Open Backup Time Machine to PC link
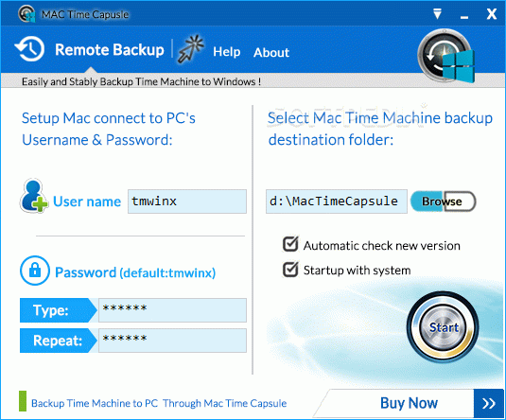Screen dimensions: 506x420 (159, 403)
